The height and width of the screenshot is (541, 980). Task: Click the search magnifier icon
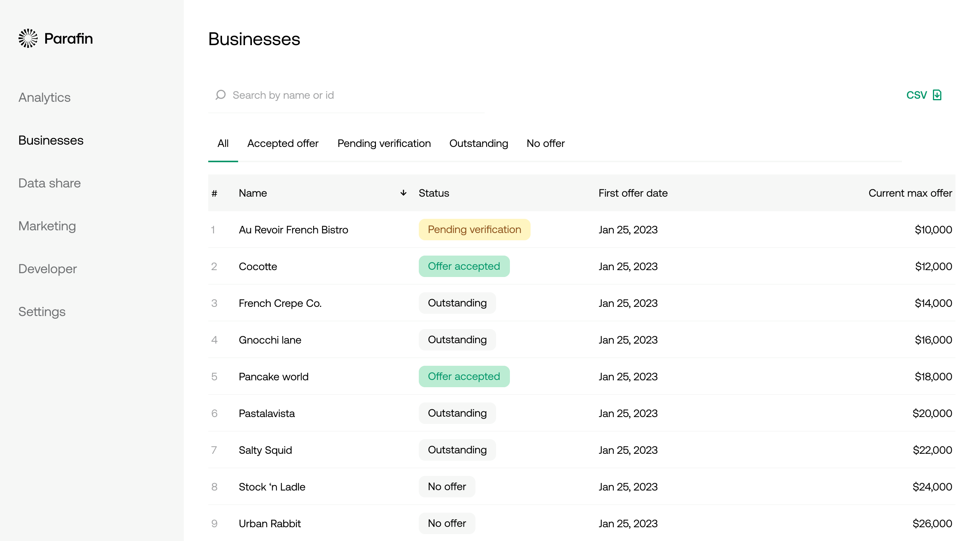click(220, 95)
